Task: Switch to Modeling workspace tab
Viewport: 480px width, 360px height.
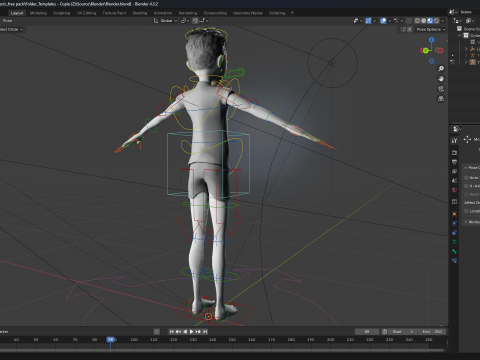Action: [38, 13]
